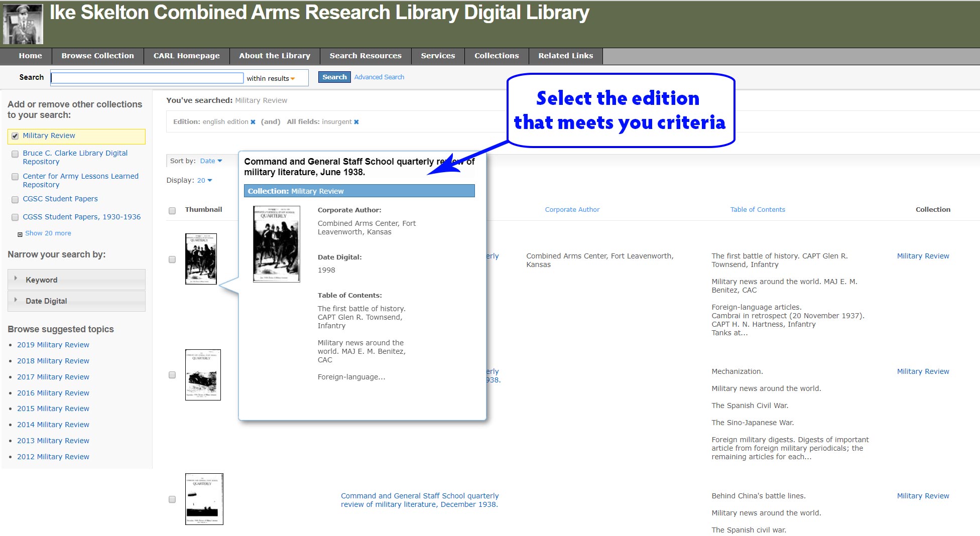
Task: Toggle the select-all checkbox beside Thumbnail header
Action: [x=172, y=211]
